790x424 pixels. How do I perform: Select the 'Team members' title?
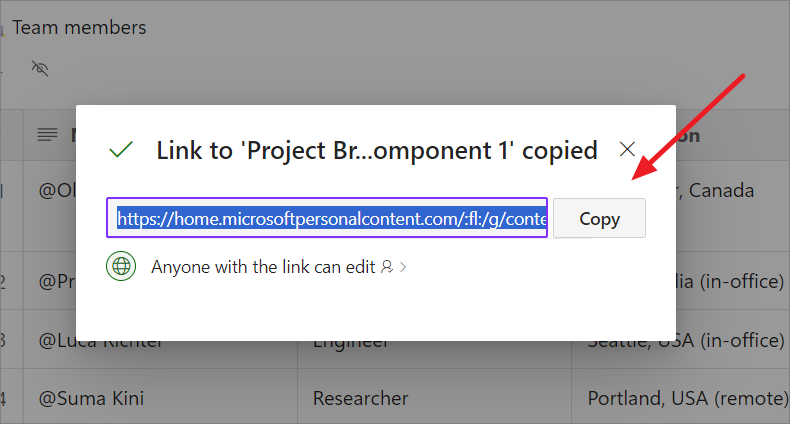tap(79, 27)
